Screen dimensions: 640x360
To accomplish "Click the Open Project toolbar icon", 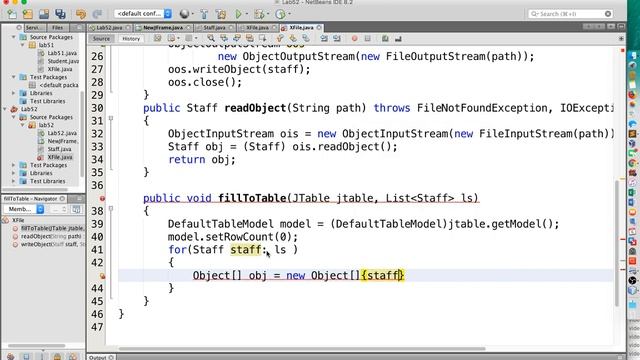I will pos(44,14).
